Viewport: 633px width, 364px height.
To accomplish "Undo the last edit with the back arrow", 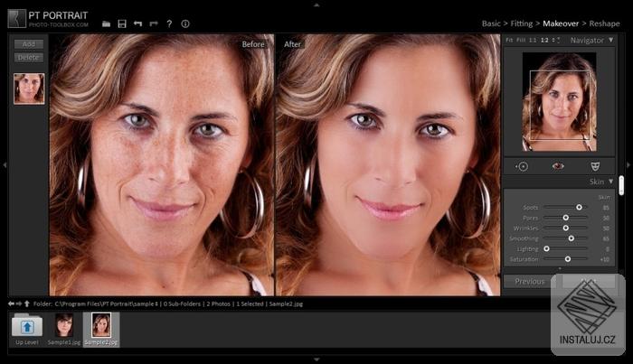I will pyautogui.click(x=137, y=23).
